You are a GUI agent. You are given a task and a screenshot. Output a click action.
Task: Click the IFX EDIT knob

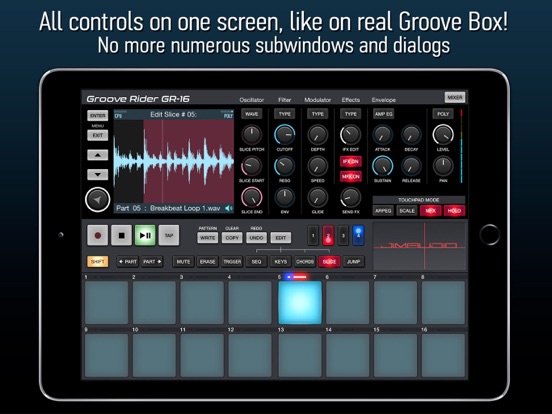point(351,134)
